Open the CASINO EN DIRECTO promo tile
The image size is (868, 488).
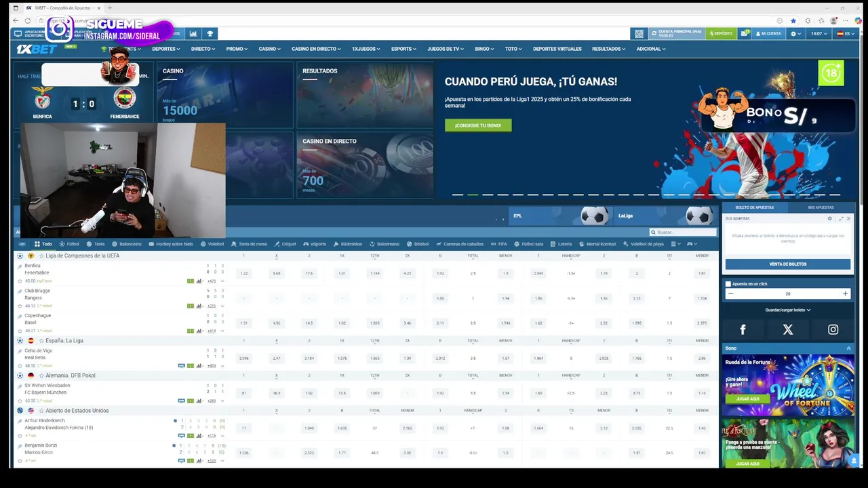pyautogui.click(x=364, y=165)
